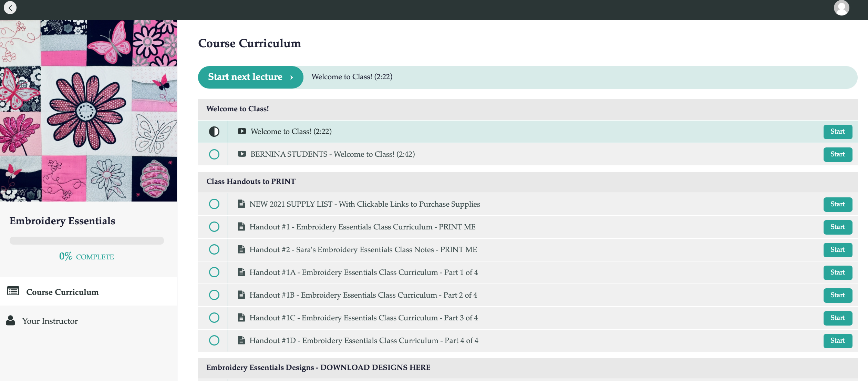This screenshot has width=868, height=381.
Task: Start the NEW 2021 SUPPLY LIST handout
Action: click(838, 204)
